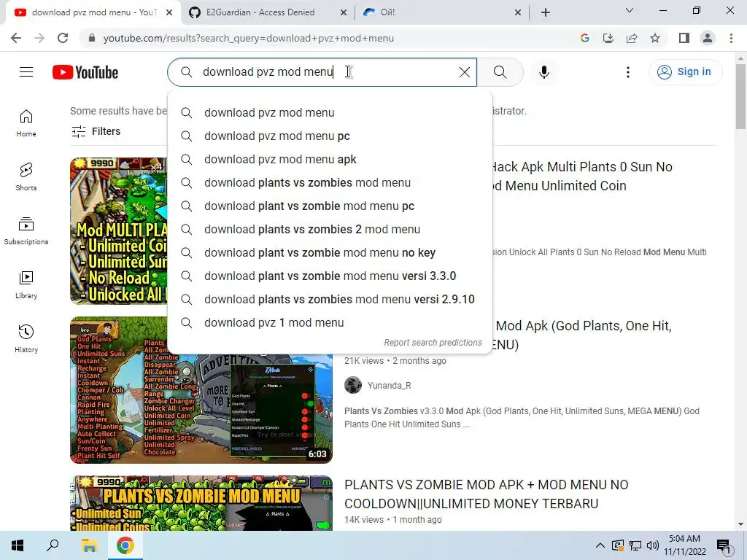Open File Explorer from taskbar
Screen dimensions: 747x560
89,545
